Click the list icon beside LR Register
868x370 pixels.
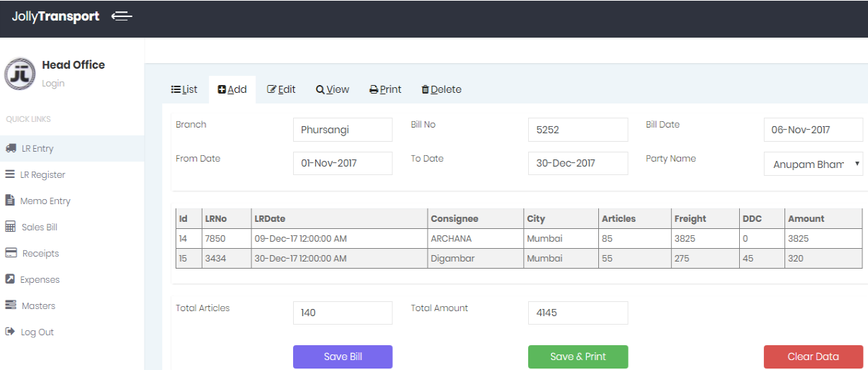click(x=10, y=174)
